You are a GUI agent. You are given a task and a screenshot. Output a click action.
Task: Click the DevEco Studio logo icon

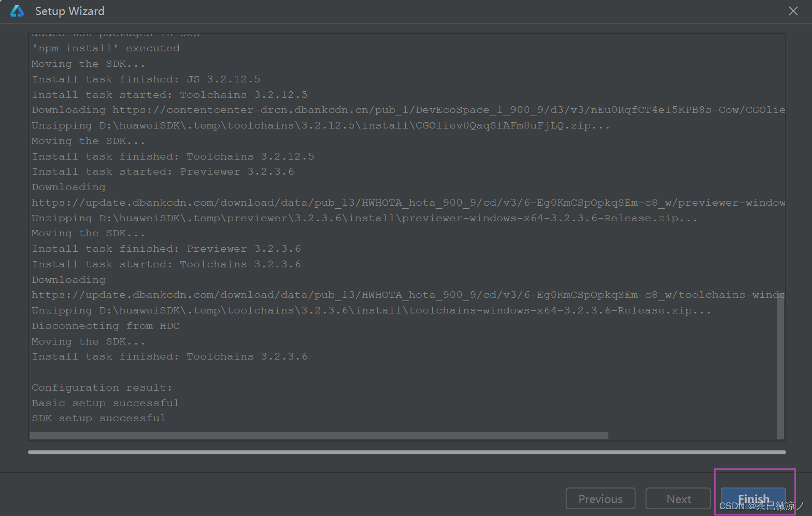(17, 11)
